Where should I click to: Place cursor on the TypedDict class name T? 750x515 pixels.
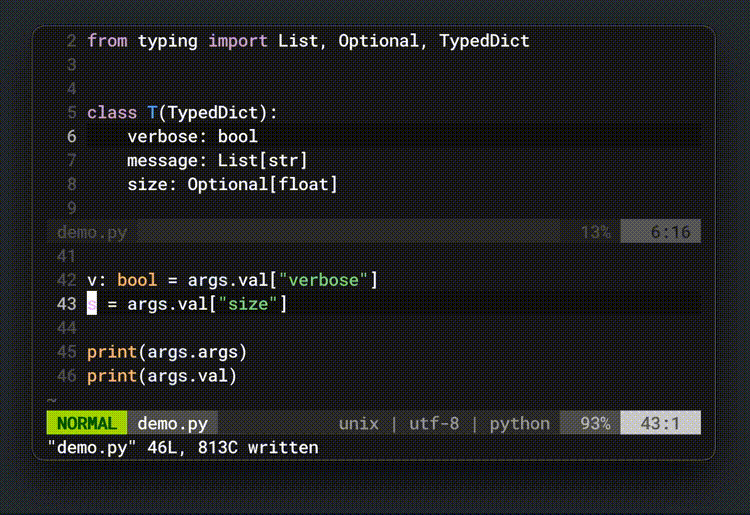pos(152,113)
